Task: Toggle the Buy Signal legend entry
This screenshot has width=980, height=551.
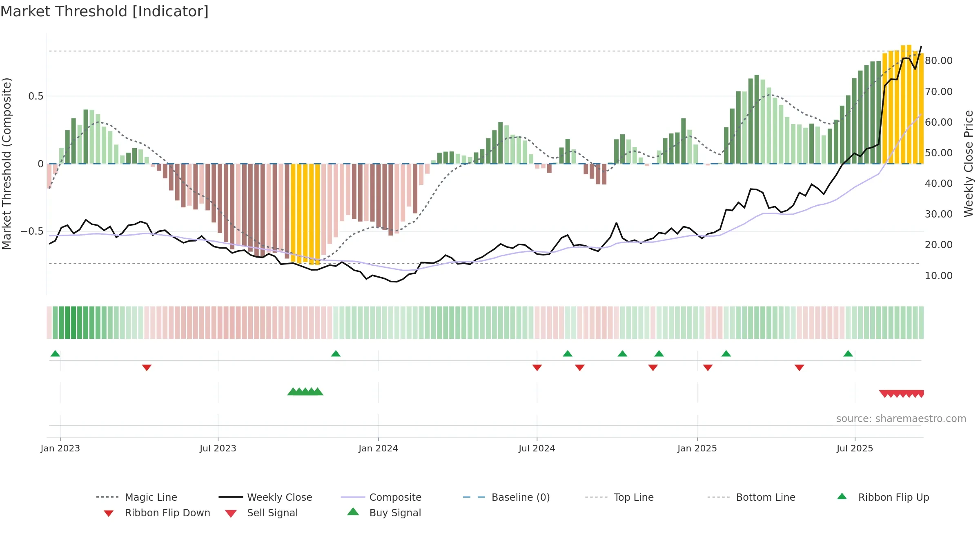Action: click(384, 513)
